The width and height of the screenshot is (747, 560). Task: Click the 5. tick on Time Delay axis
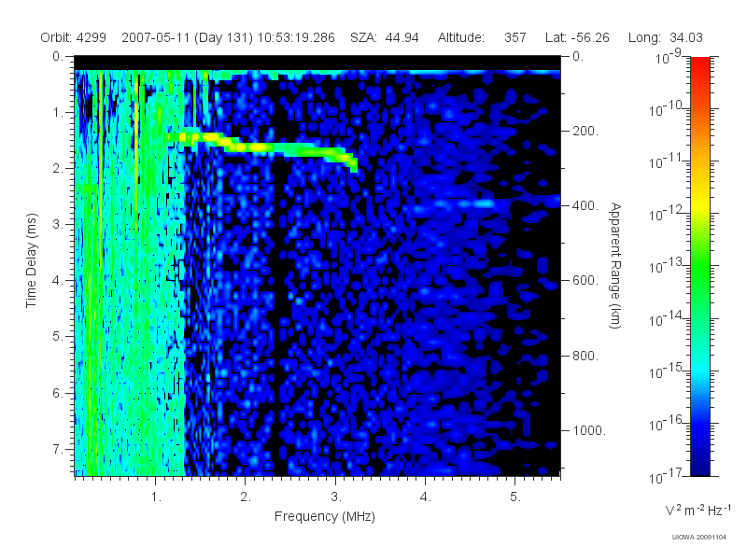click(x=57, y=337)
